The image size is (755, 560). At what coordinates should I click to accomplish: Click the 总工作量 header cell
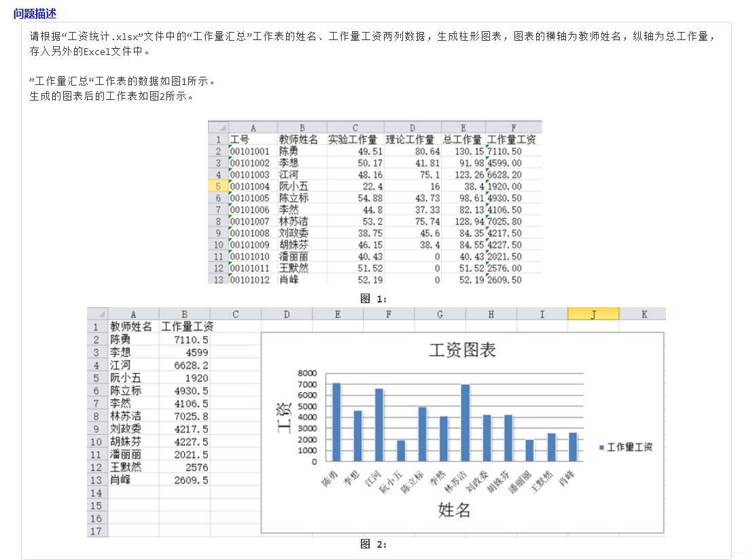(462, 139)
